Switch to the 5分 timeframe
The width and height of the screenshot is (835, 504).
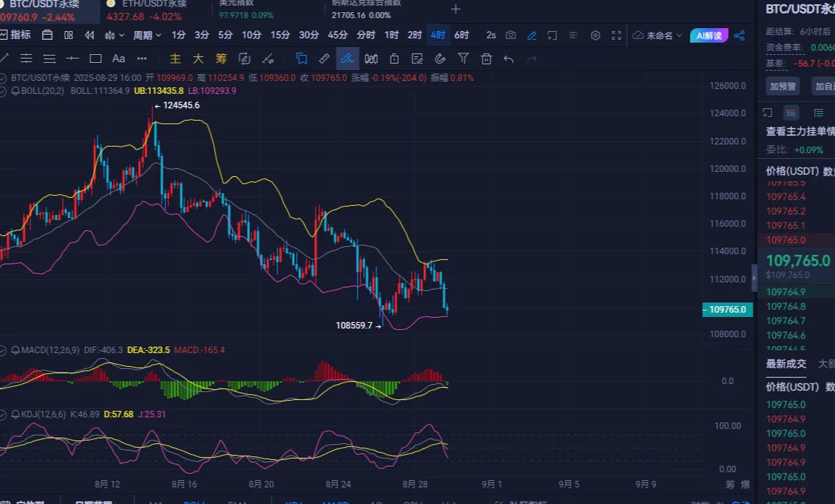click(225, 35)
